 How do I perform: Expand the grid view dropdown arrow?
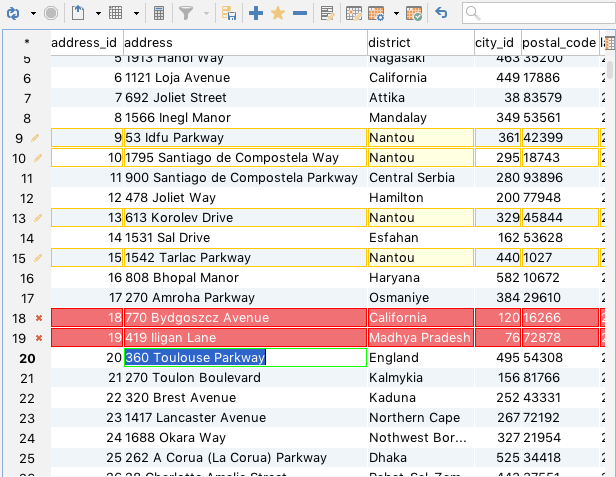[x=136, y=14]
